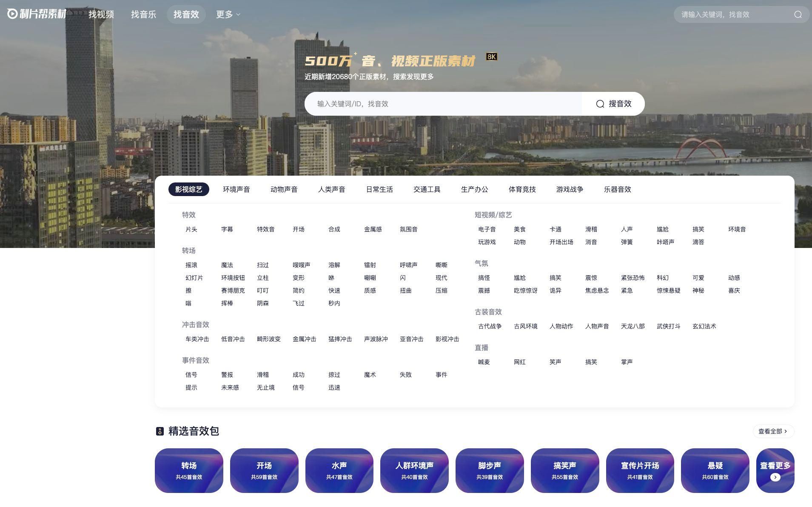Click the 字幕 tag under 特效

pos(227,229)
